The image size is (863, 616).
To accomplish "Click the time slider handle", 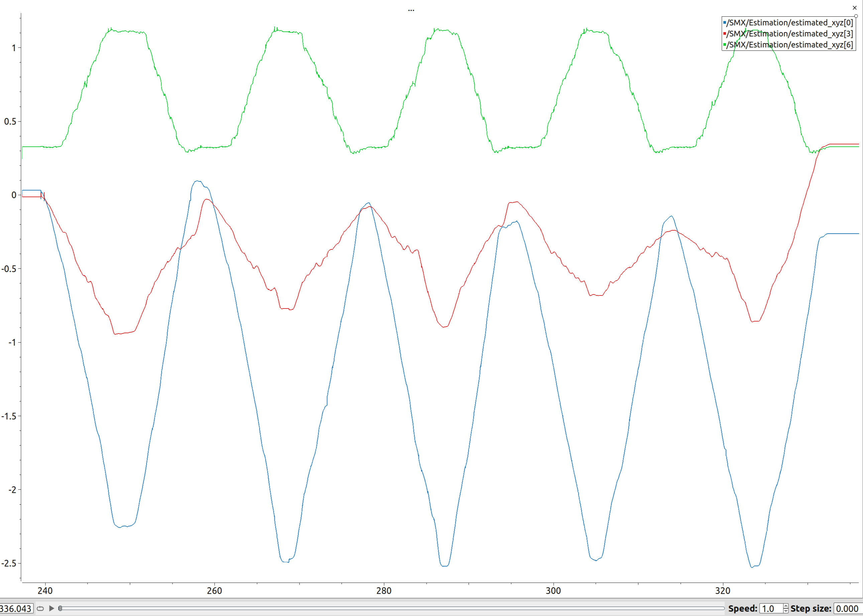I will coord(60,608).
